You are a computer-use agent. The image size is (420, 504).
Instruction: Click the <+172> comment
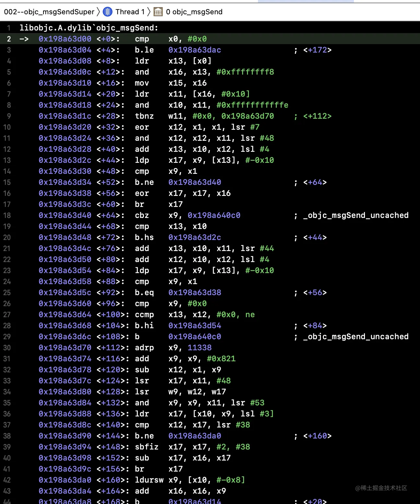(317, 50)
